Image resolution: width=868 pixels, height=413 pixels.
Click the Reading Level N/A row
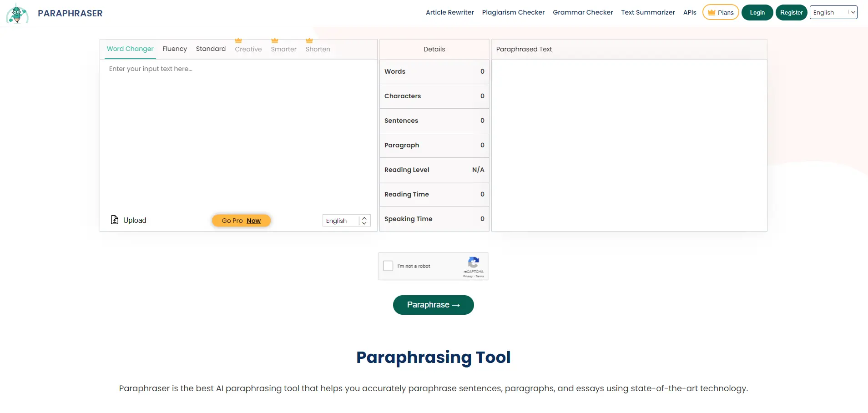[434, 170]
